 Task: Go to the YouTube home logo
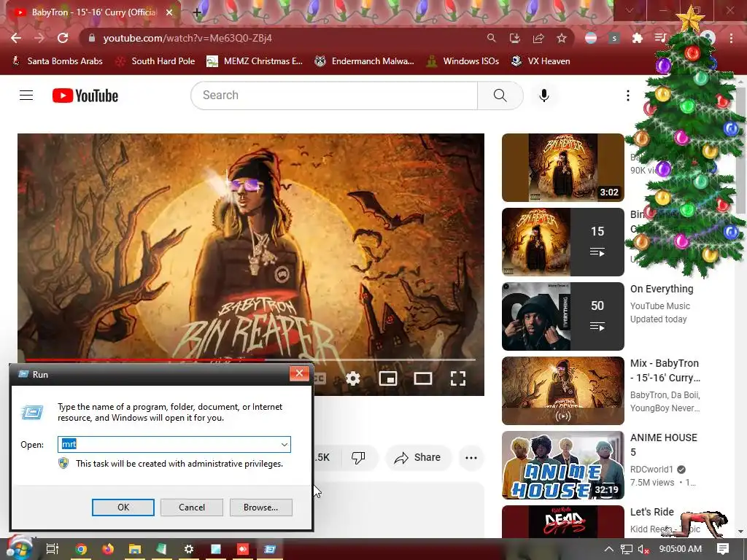click(x=85, y=96)
